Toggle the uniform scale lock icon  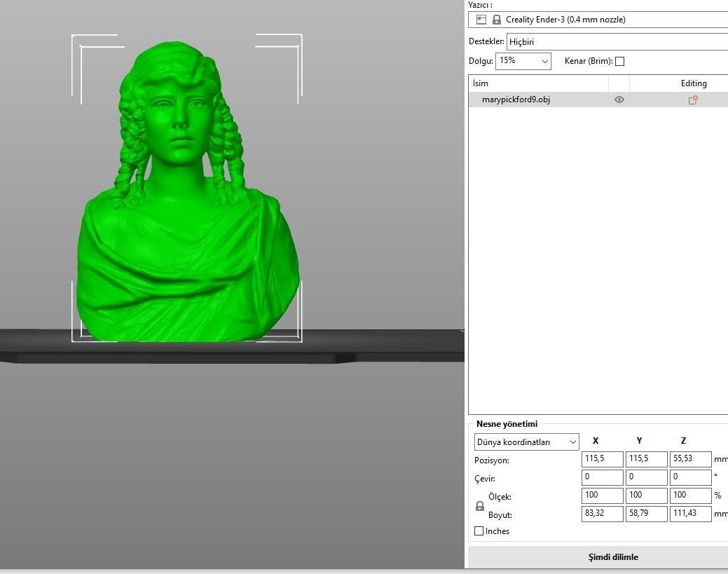[480, 506]
